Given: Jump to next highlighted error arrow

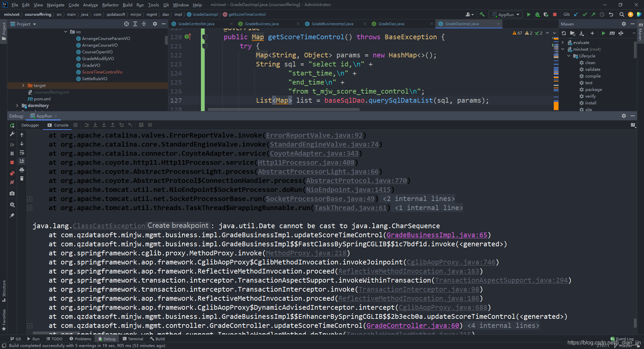Looking at the screenshot, I should [554, 33].
